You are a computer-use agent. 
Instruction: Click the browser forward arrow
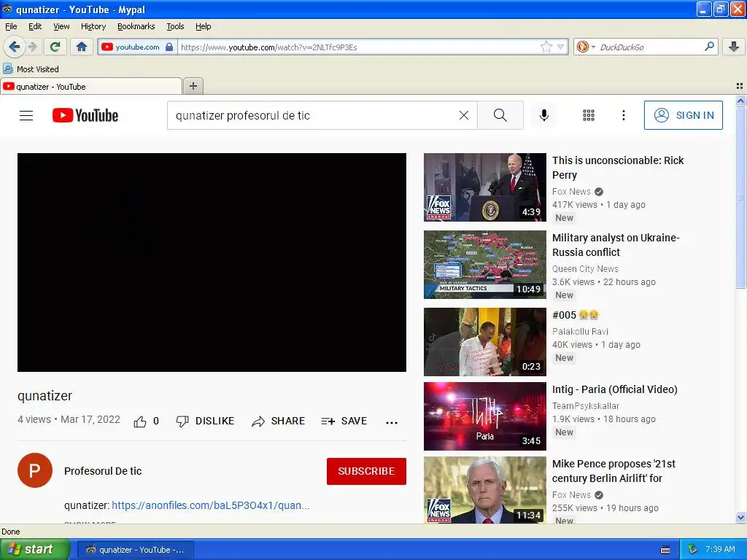(32, 47)
